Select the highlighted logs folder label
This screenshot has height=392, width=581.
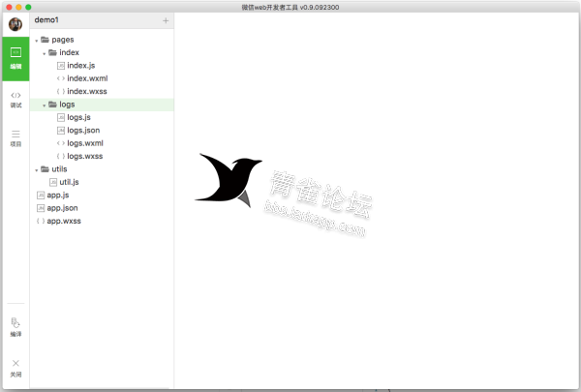pos(67,105)
